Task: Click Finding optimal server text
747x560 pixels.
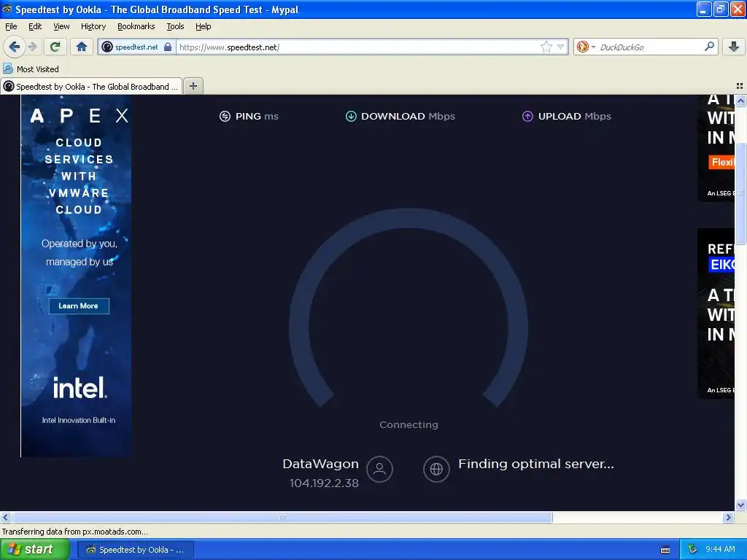Action: pyautogui.click(x=536, y=464)
